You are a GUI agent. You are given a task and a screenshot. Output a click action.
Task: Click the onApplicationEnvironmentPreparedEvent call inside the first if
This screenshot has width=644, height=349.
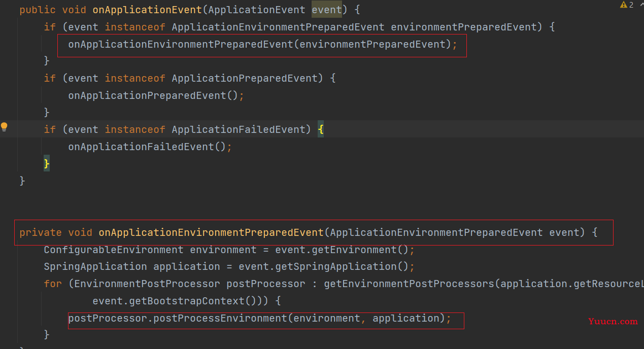coord(181,44)
